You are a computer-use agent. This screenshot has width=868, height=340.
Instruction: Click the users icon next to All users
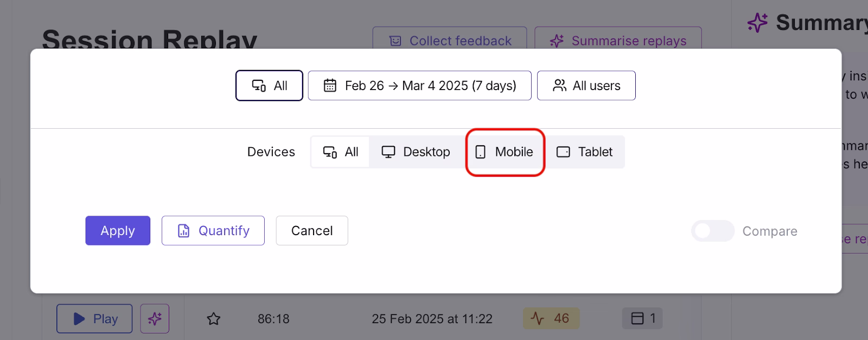tap(559, 85)
